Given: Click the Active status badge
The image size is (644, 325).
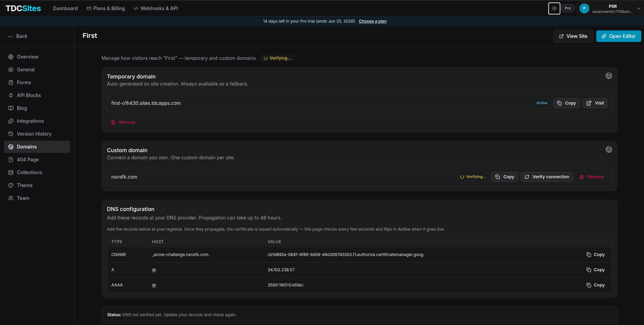Looking at the screenshot, I should [x=542, y=103].
